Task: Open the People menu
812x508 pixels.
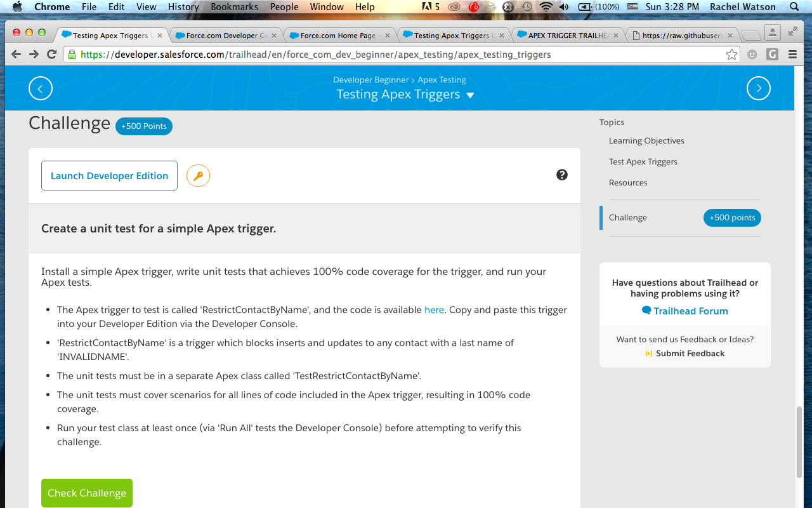Action: [x=284, y=7]
